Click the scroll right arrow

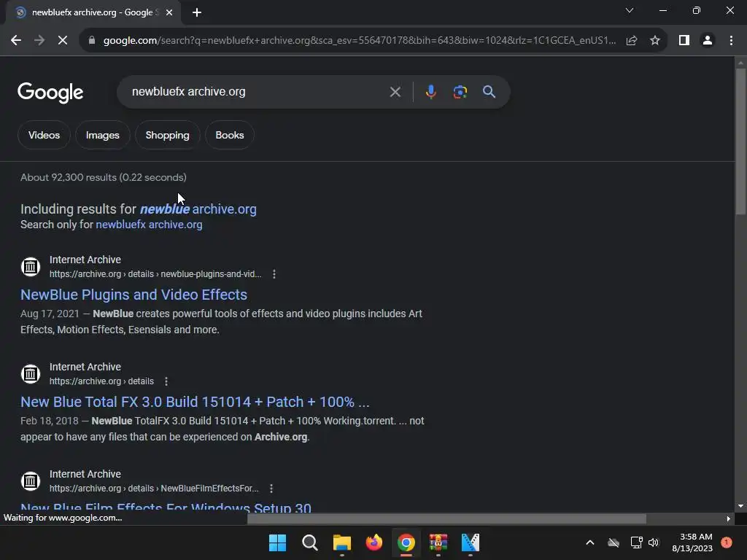click(x=729, y=518)
